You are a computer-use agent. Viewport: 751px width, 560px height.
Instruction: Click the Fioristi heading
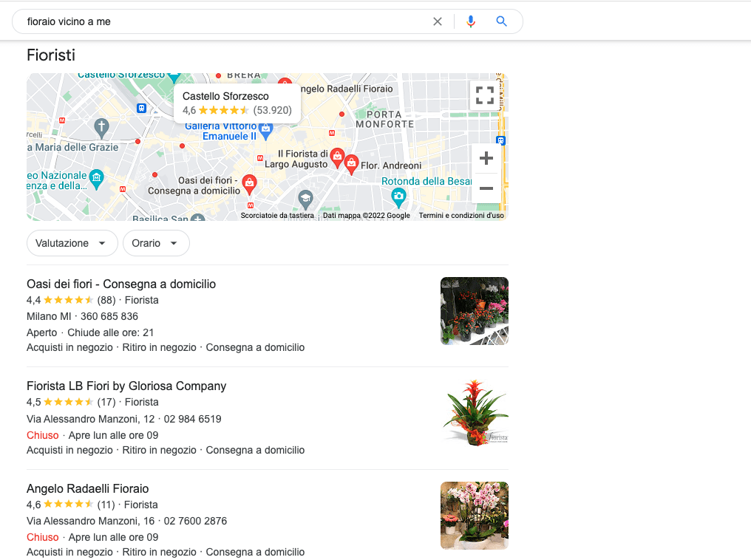[51, 55]
